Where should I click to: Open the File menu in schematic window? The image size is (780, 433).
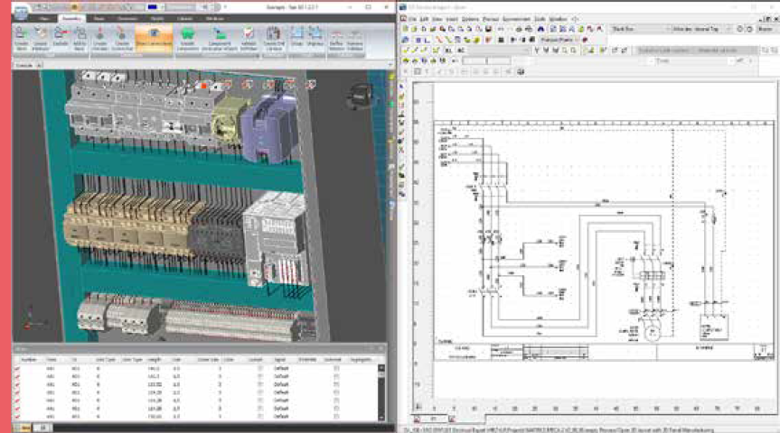coord(413,19)
